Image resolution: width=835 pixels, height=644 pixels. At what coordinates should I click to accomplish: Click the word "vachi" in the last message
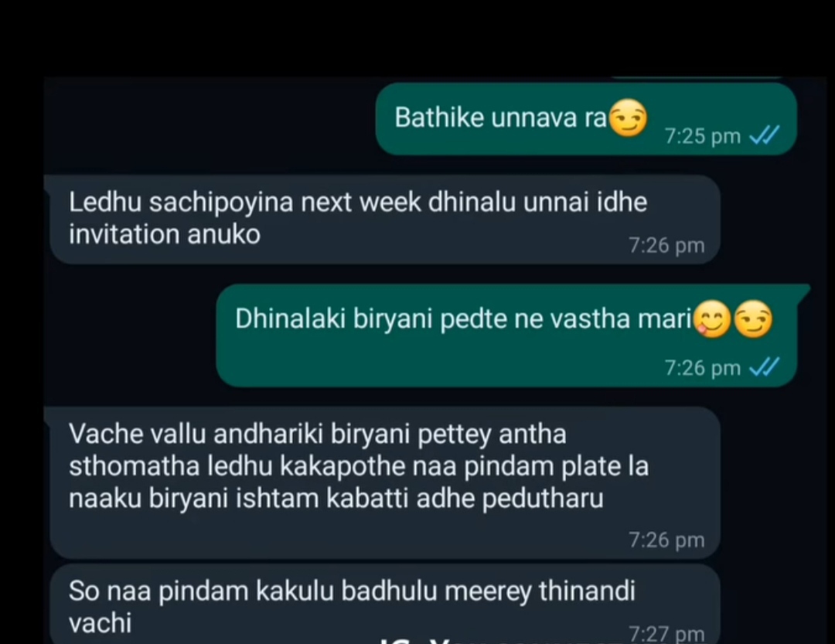point(100,623)
